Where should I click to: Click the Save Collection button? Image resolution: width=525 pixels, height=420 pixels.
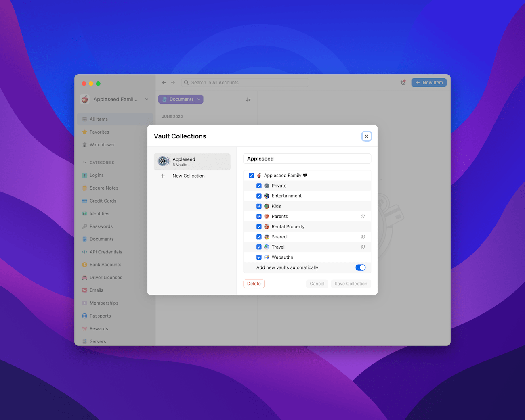click(351, 284)
